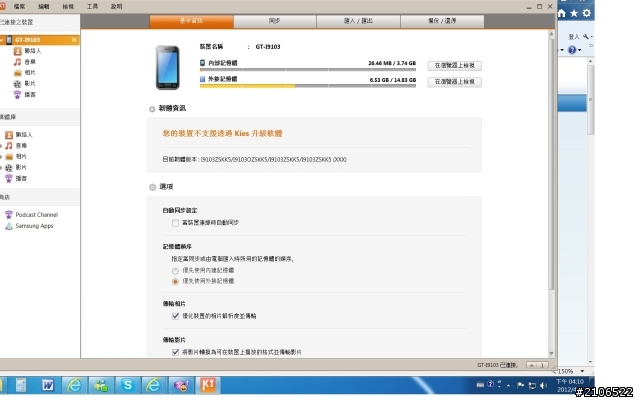640x400 pixels.
Task: Enable auto sync when device connects checkbox
Action: point(175,223)
